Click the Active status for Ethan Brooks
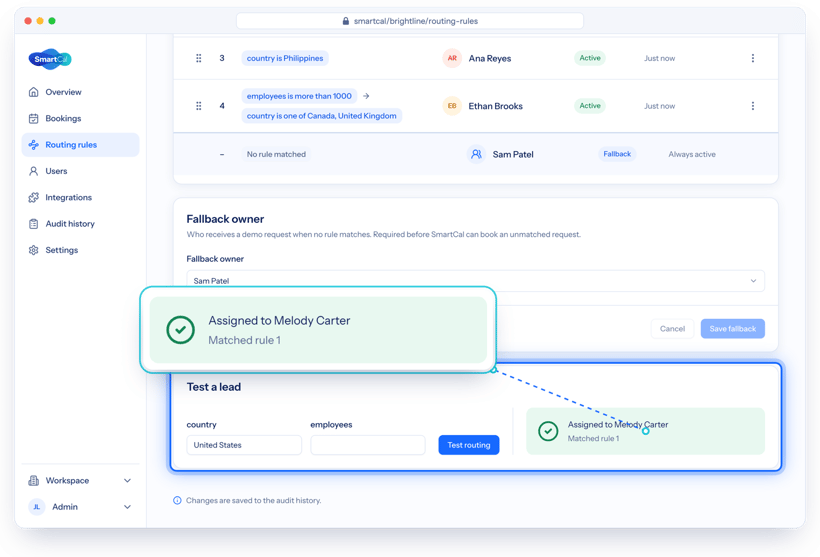 [x=590, y=106]
